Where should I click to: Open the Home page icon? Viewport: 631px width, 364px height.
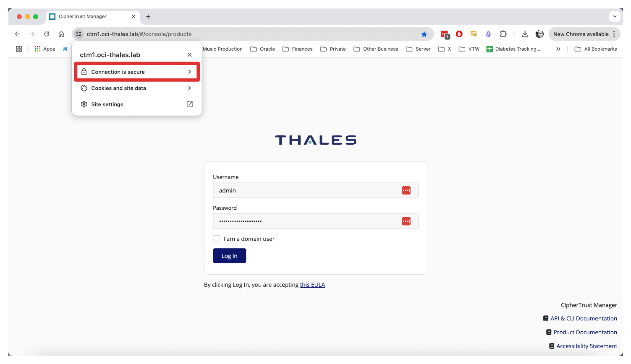point(61,34)
